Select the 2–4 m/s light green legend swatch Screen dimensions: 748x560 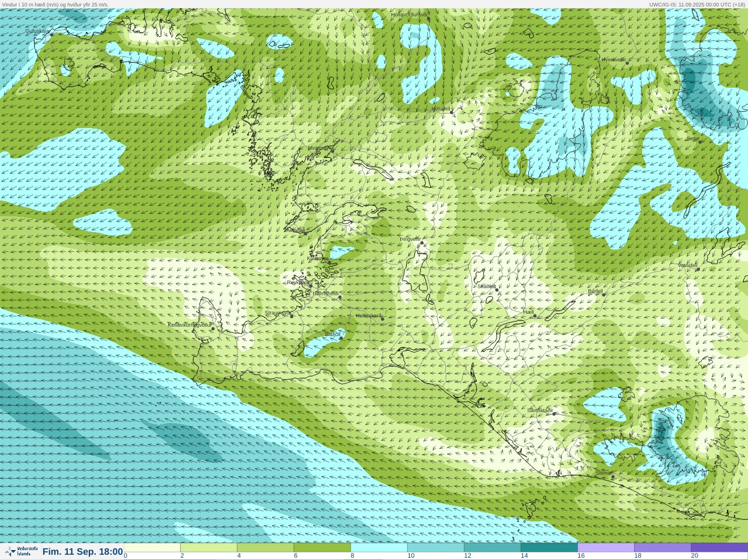(x=209, y=548)
